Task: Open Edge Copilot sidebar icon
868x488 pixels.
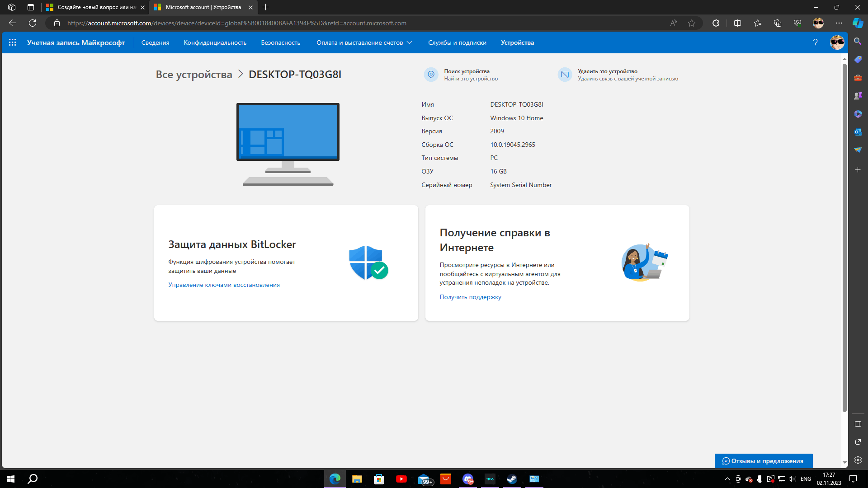Action: pyautogui.click(x=858, y=23)
